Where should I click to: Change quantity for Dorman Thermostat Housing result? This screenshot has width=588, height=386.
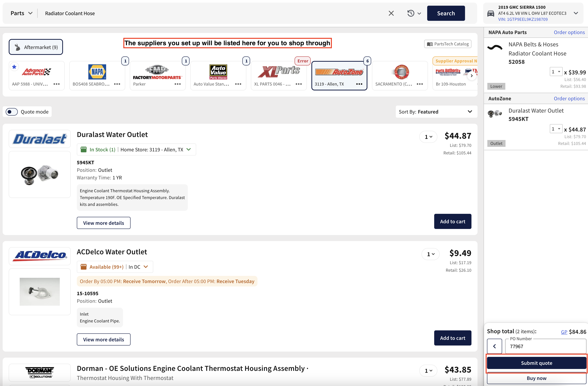click(428, 371)
